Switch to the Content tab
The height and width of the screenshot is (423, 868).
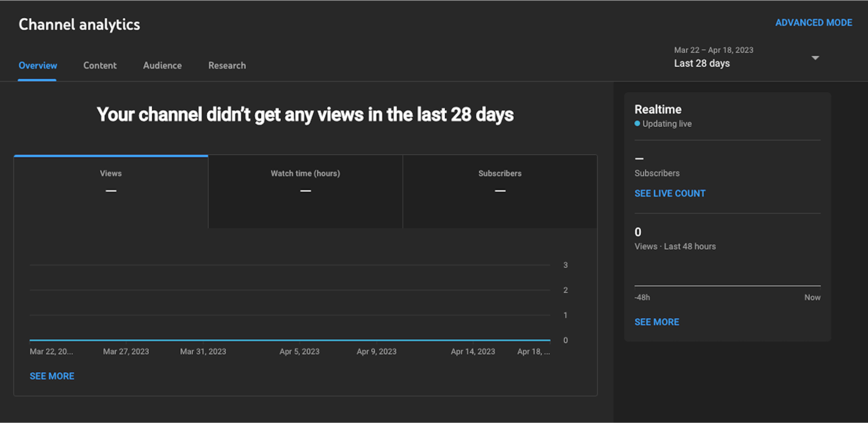[100, 65]
